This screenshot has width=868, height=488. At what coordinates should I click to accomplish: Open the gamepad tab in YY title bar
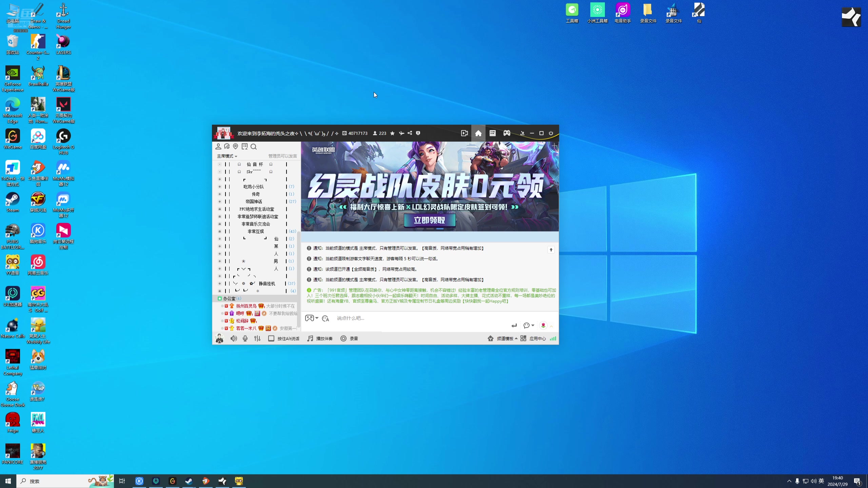point(507,133)
